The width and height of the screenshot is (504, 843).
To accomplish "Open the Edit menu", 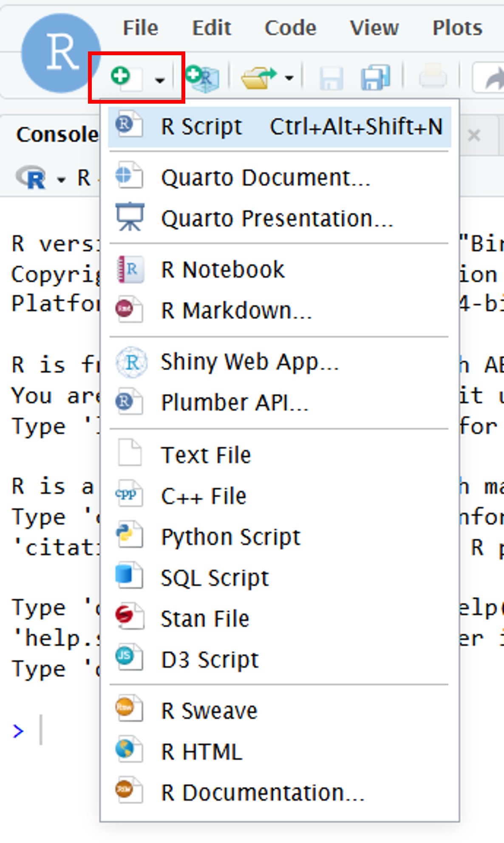I will pos(211,28).
